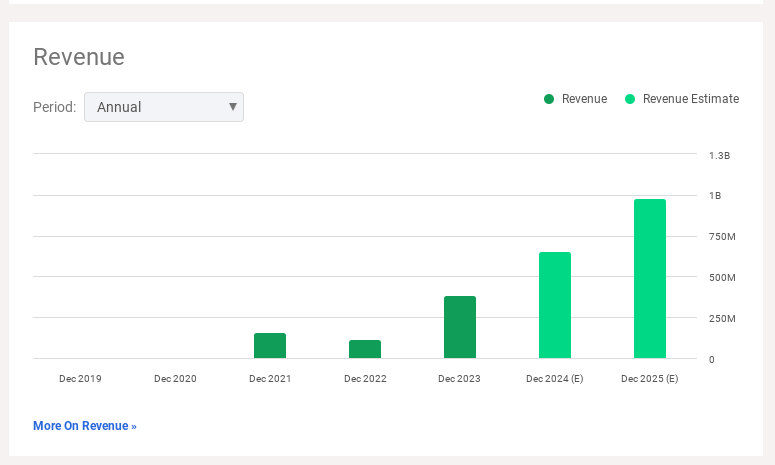
Task: Click the Dec 2020 axis label
Action: tap(175, 379)
